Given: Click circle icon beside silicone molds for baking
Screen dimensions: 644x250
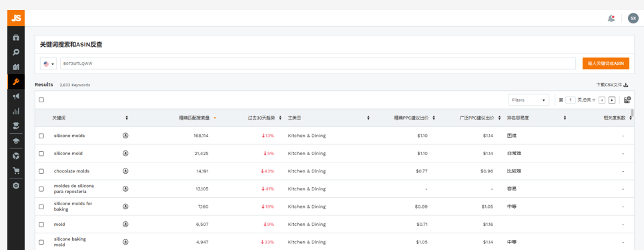Looking at the screenshot, I should (x=125, y=207).
